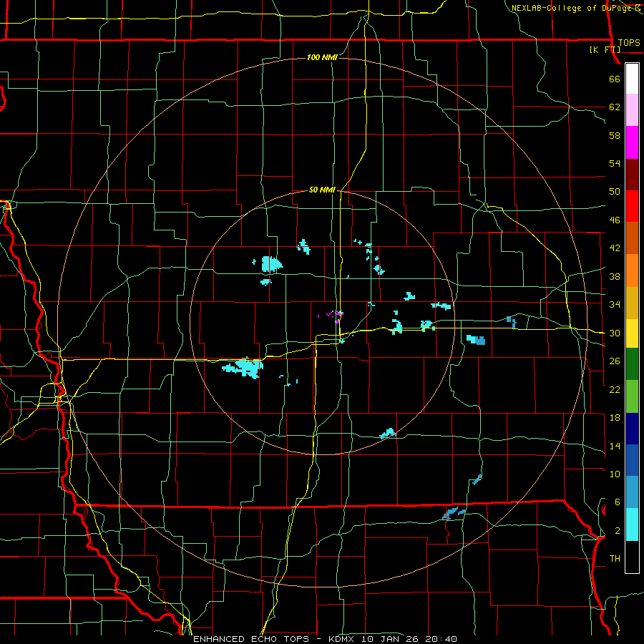Click the navy blue legend swatch
Viewport: 644px width, 644px height.
[632, 429]
